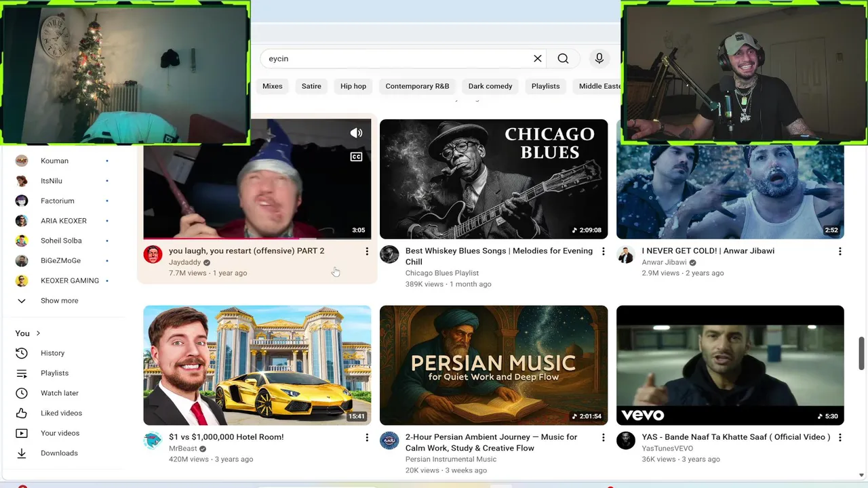
Task: Mute the previewing video via speaker icon
Action: [x=356, y=133]
